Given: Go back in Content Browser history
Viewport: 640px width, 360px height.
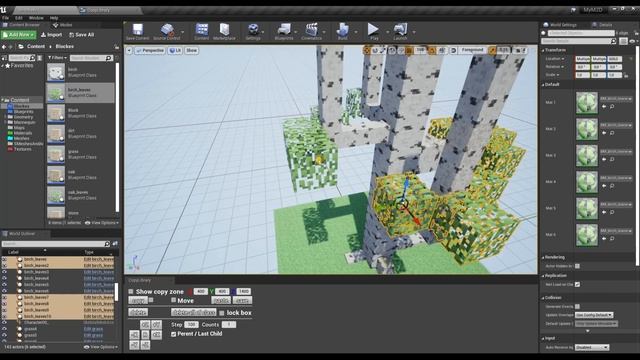Looking at the screenshot, I should [4, 47].
